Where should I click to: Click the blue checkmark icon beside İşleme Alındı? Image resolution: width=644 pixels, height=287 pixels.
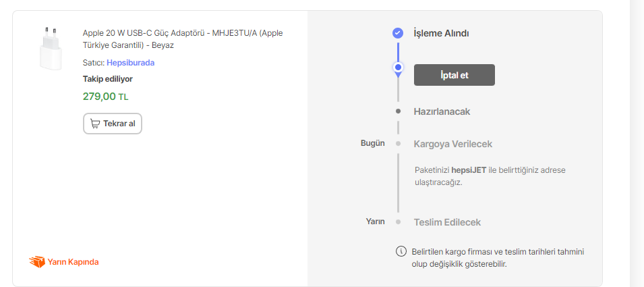pyautogui.click(x=398, y=33)
